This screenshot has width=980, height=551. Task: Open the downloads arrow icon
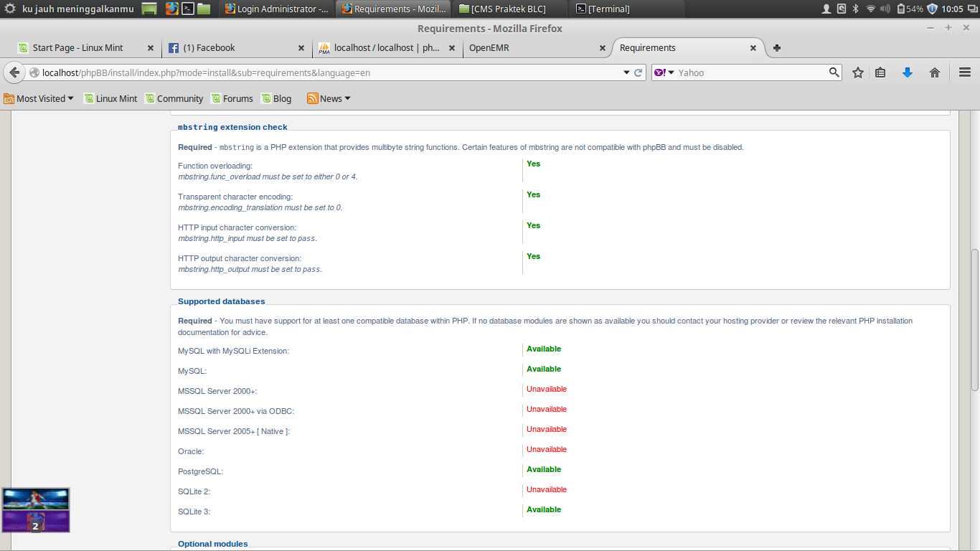(908, 72)
